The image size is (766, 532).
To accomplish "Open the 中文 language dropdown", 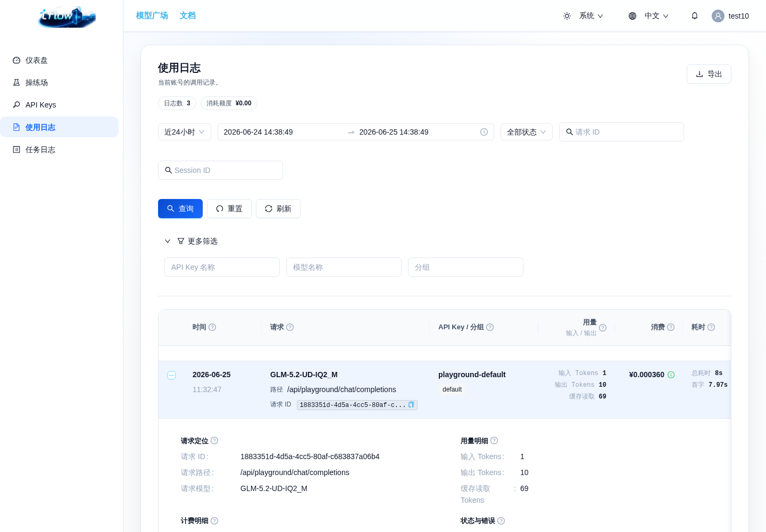I will [648, 16].
